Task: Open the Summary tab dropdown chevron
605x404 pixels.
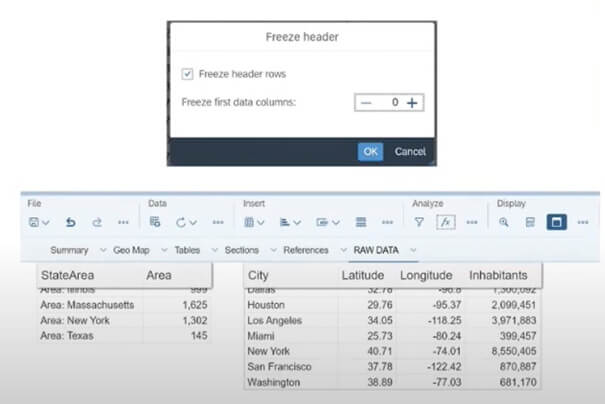Action: 103,250
